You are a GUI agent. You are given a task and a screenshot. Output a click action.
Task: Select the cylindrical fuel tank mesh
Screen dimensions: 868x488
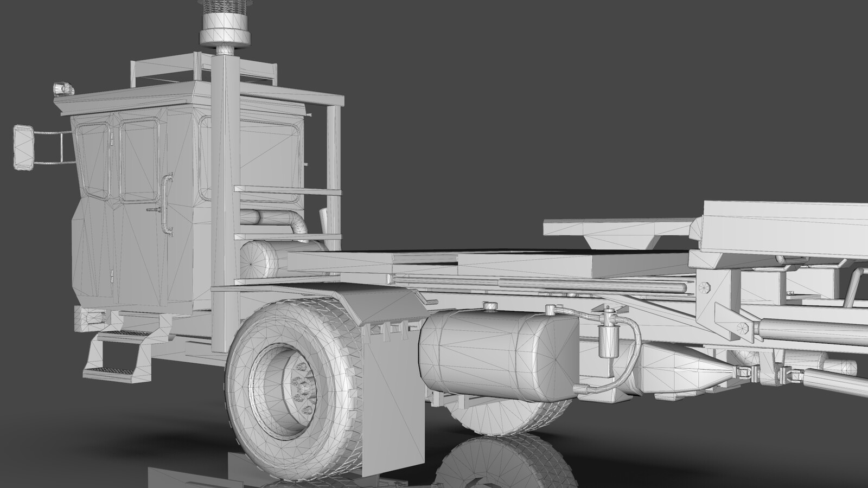click(x=498, y=355)
